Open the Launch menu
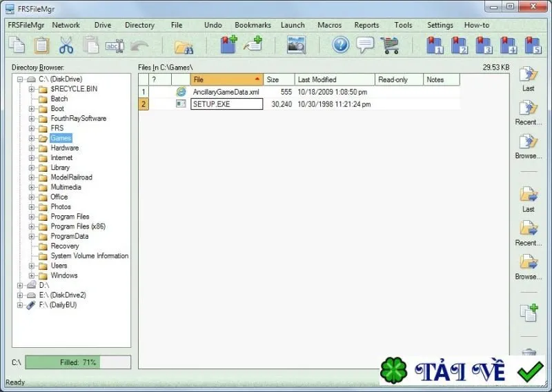Viewport: 552px width, 392px height. tap(293, 25)
